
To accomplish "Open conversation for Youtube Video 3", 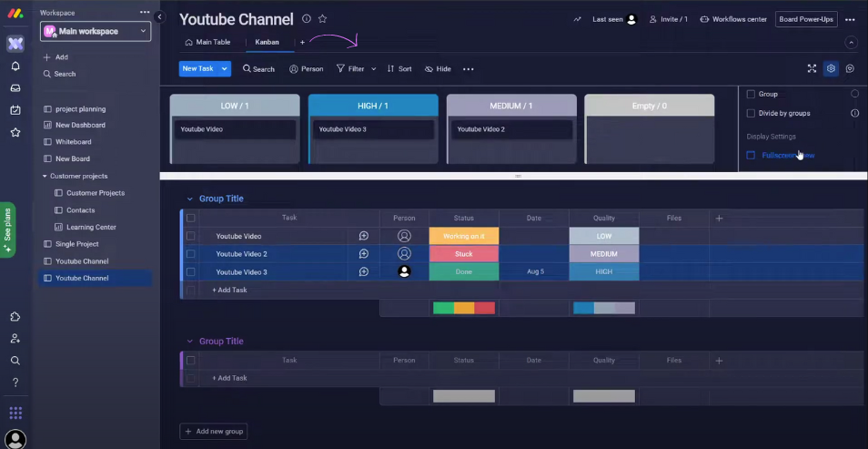I will click(364, 272).
